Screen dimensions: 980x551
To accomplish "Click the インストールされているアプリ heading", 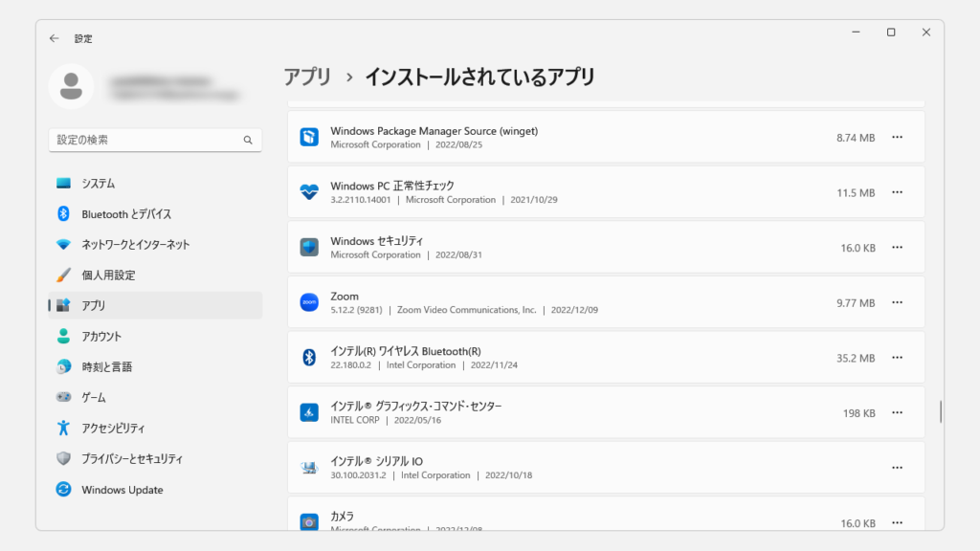I will pos(479,77).
